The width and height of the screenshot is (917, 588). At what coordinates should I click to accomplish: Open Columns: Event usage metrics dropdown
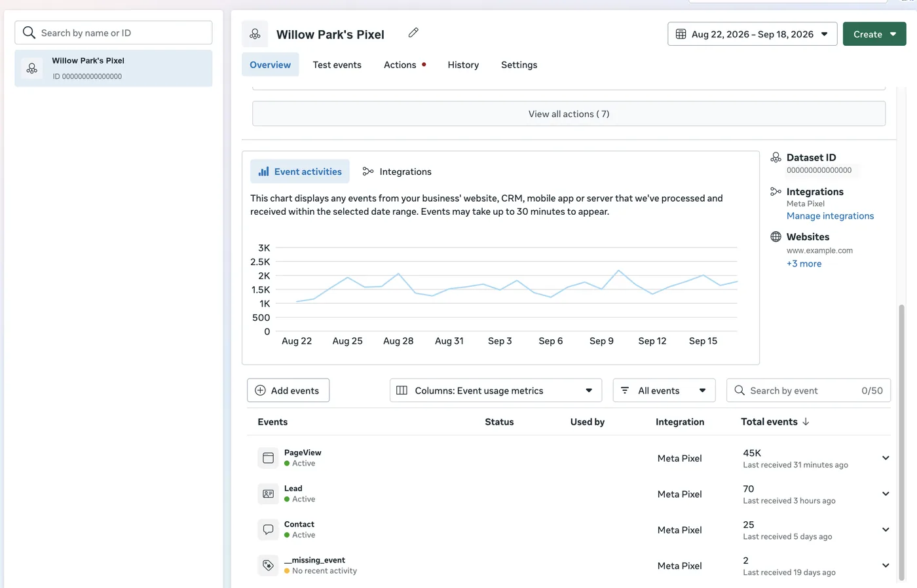pos(496,390)
